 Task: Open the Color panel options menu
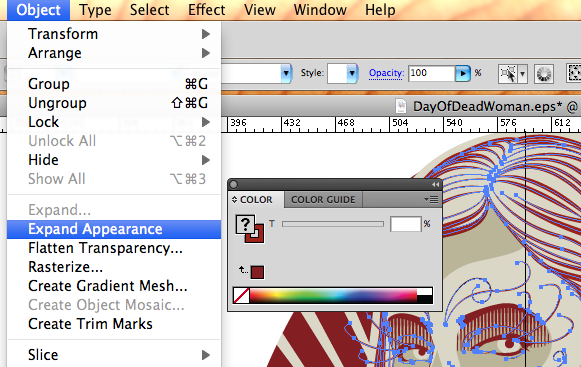tap(432, 200)
